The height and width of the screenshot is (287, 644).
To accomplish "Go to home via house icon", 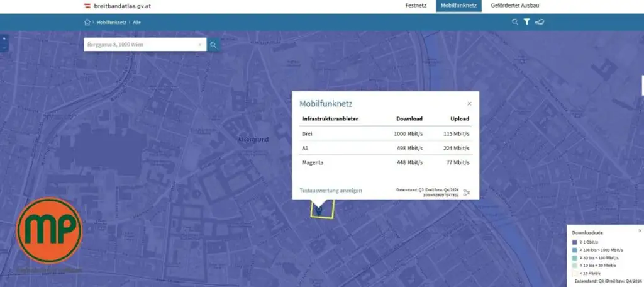I will (87, 22).
